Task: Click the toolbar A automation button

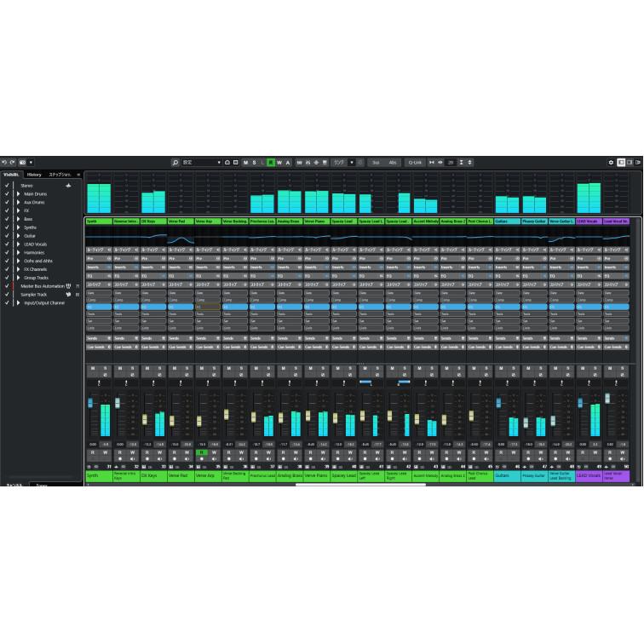Action: pos(288,163)
